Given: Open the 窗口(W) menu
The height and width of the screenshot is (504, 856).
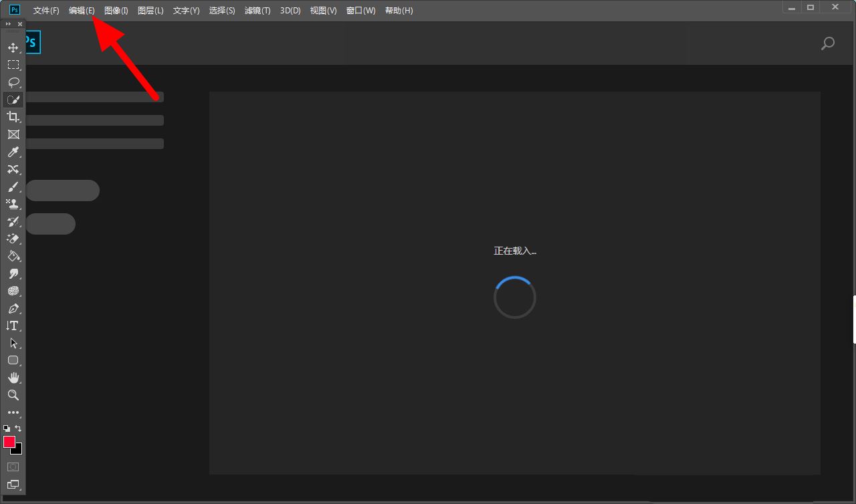Looking at the screenshot, I should point(360,11).
